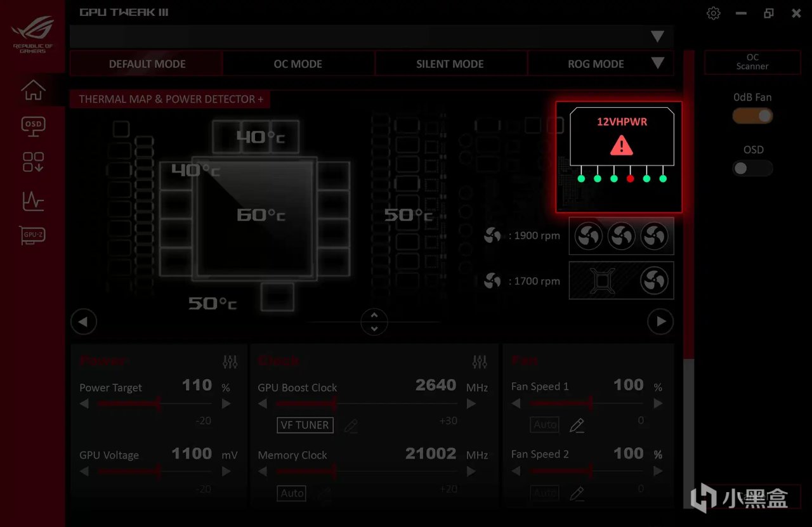Increase Fan Speed 2 with right arrow
The height and width of the screenshot is (527, 812).
pyautogui.click(x=658, y=471)
